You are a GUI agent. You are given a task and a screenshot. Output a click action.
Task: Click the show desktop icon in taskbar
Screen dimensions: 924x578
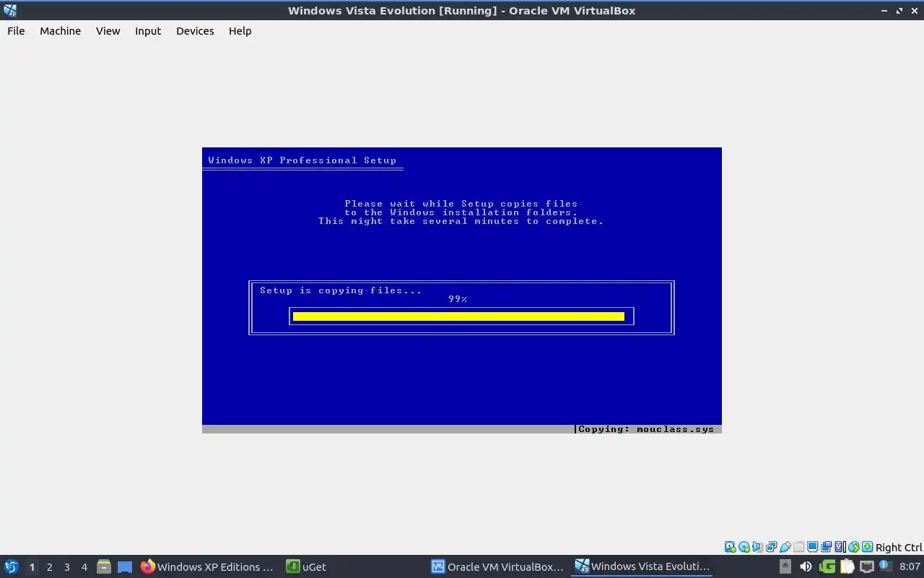[125, 567]
